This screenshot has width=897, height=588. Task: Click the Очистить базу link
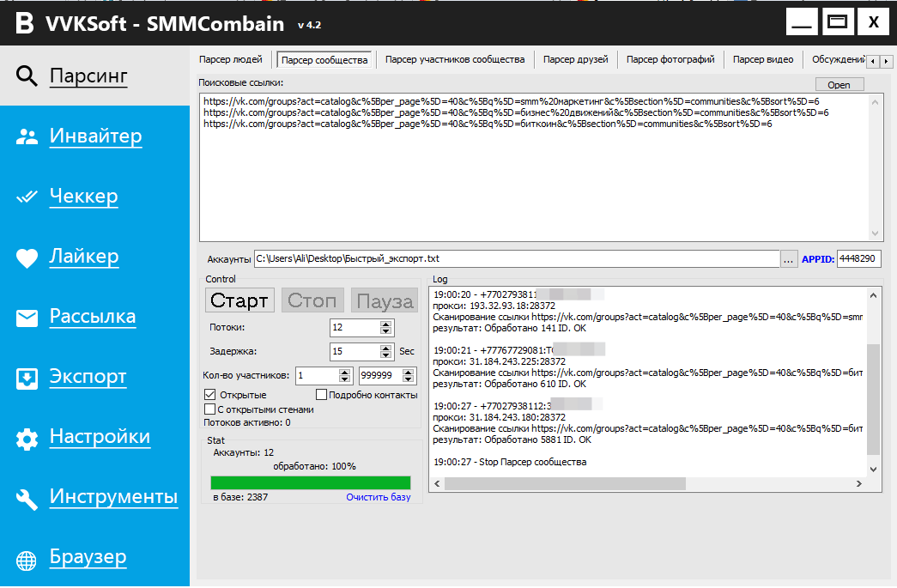(379, 497)
